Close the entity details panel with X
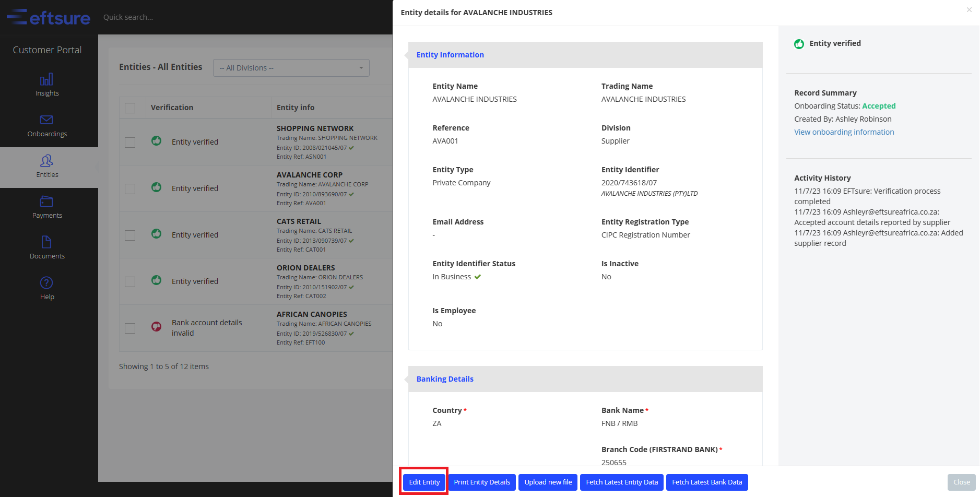The image size is (980, 497). pos(969,9)
